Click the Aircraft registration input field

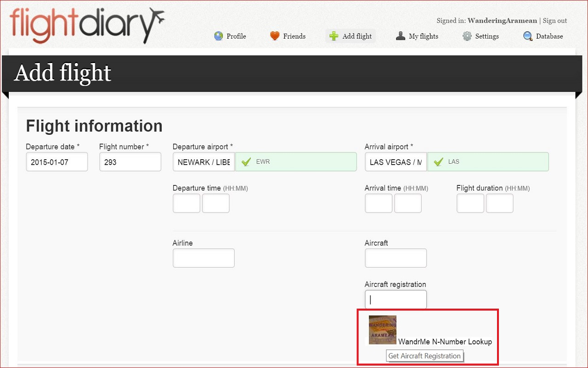396,299
